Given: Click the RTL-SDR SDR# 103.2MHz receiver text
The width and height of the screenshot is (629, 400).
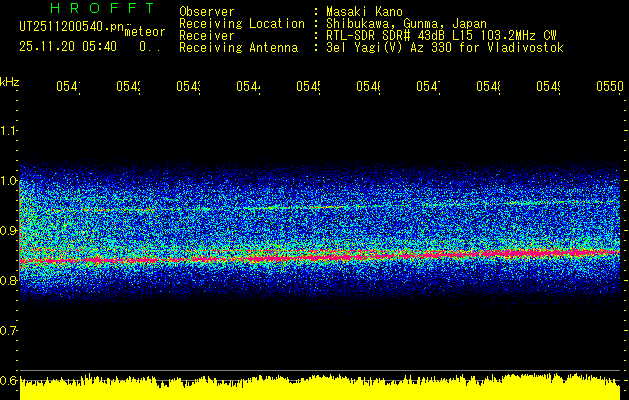Looking at the screenshot, I should (x=441, y=36).
